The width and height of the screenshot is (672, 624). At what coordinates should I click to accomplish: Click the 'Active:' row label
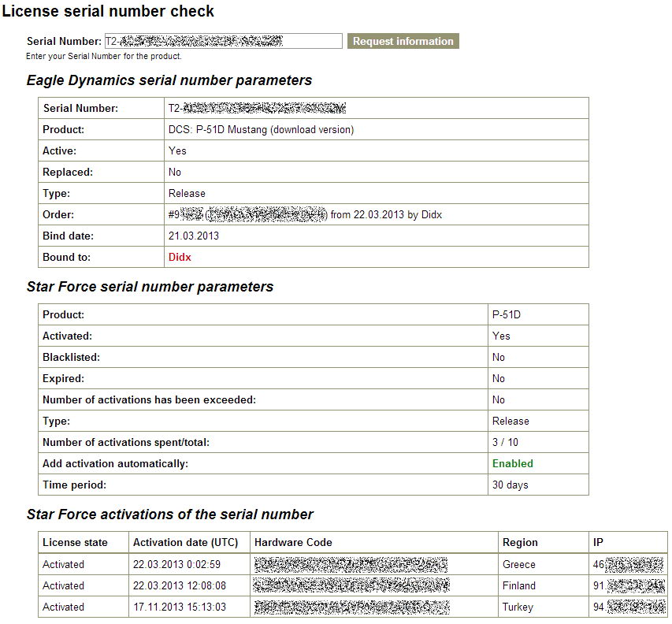click(x=59, y=150)
